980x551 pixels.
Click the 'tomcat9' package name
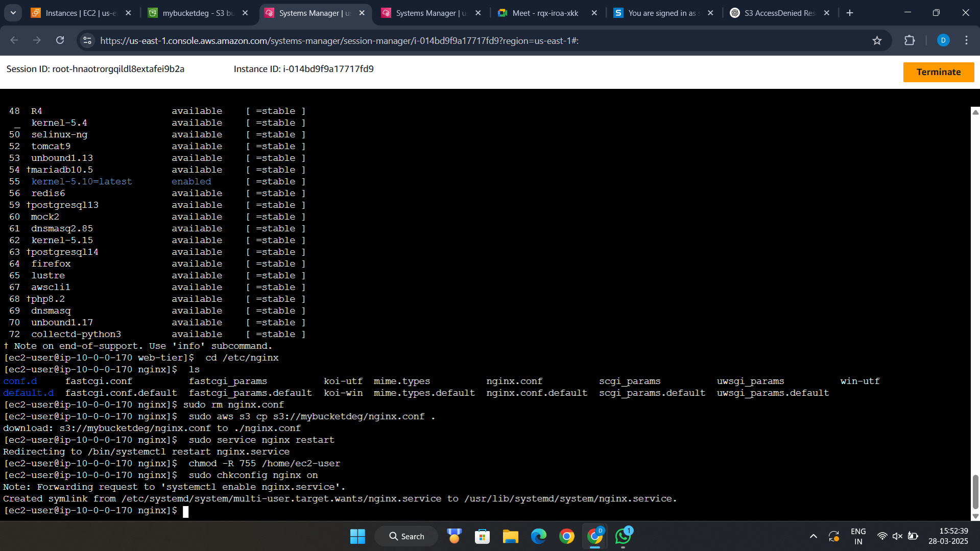(x=51, y=147)
